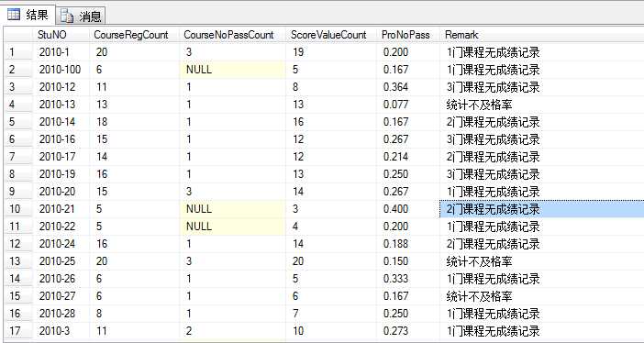Select the StuNO cell 2010-22
Screen dimensions: 644x343
pos(61,227)
